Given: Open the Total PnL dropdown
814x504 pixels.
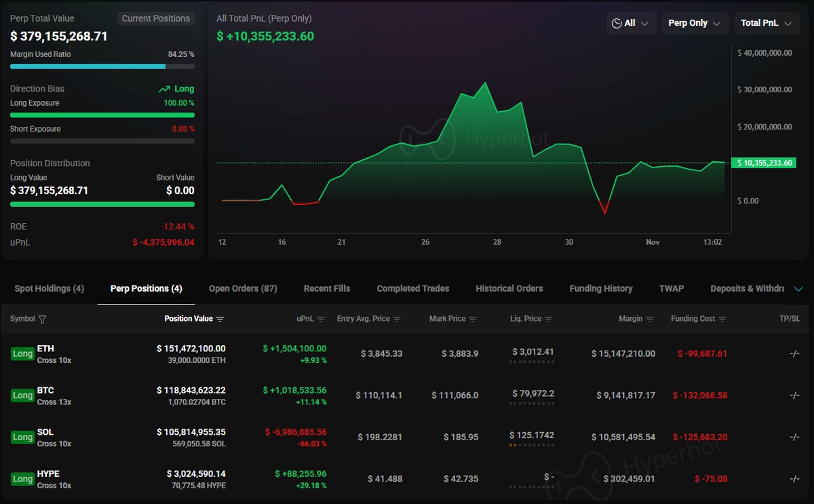Looking at the screenshot, I should click(766, 23).
